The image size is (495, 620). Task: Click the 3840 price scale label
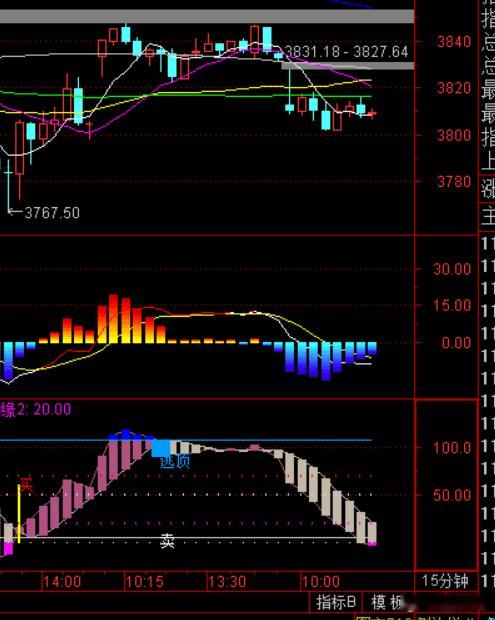[454, 42]
